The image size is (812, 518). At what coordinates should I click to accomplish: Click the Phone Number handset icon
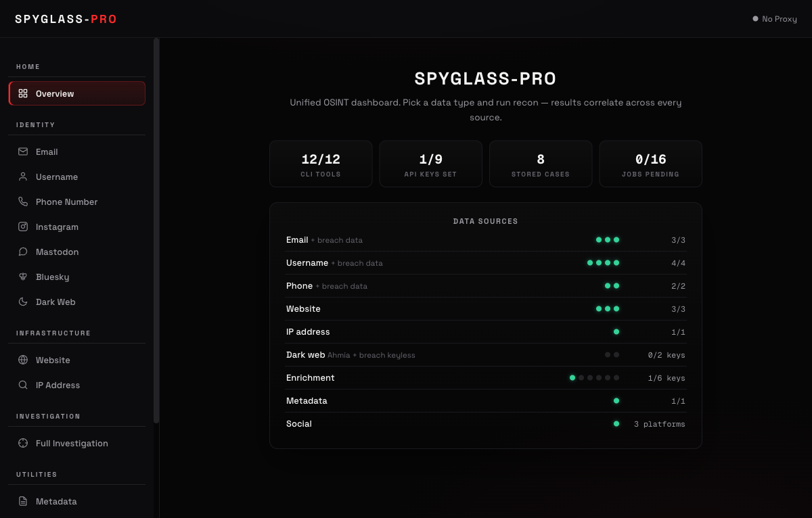(x=23, y=202)
